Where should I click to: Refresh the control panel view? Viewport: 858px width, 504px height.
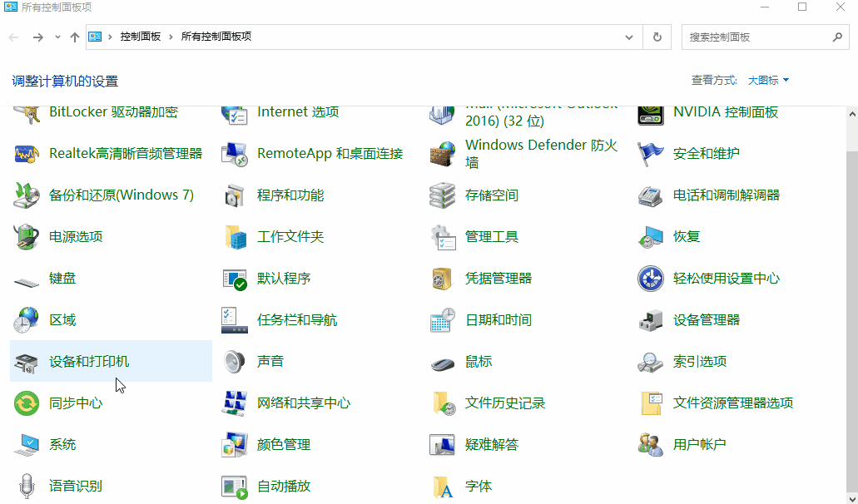[657, 37]
